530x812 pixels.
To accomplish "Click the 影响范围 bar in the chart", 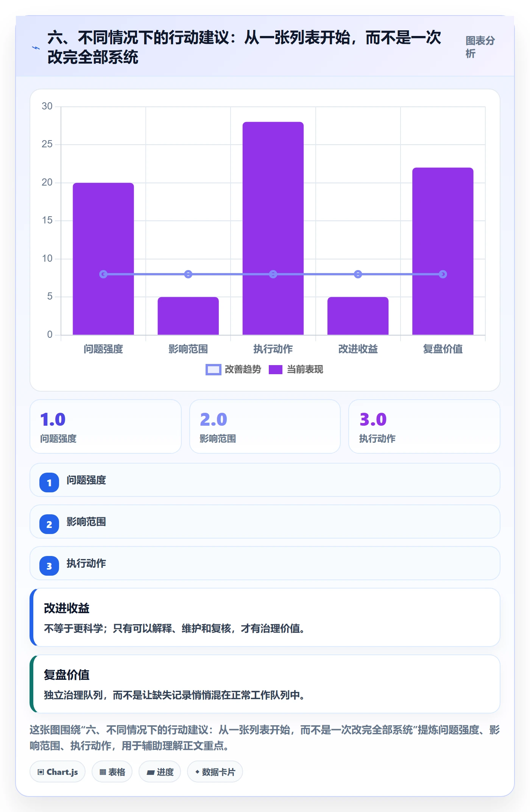I will tap(188, 316).
